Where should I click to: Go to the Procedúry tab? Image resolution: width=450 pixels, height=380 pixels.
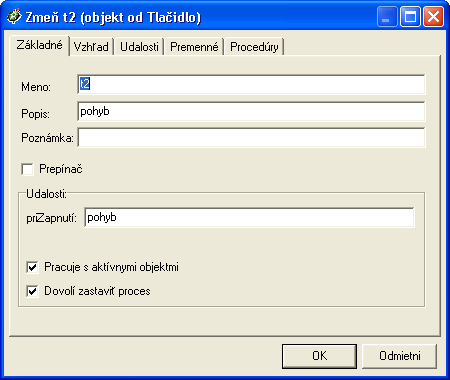(x=254, y=47)
